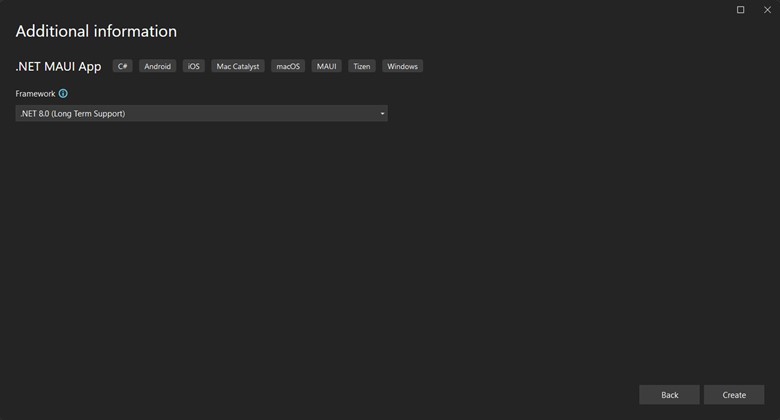The image size is (780, 420).
Task: Click the Tizen platform tag
Action: [362, 66]
